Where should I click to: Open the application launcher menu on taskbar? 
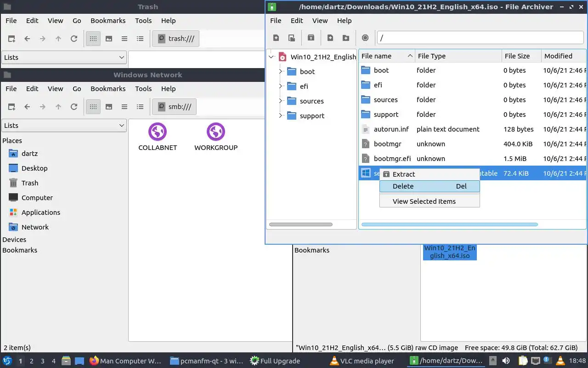point(7,361)
